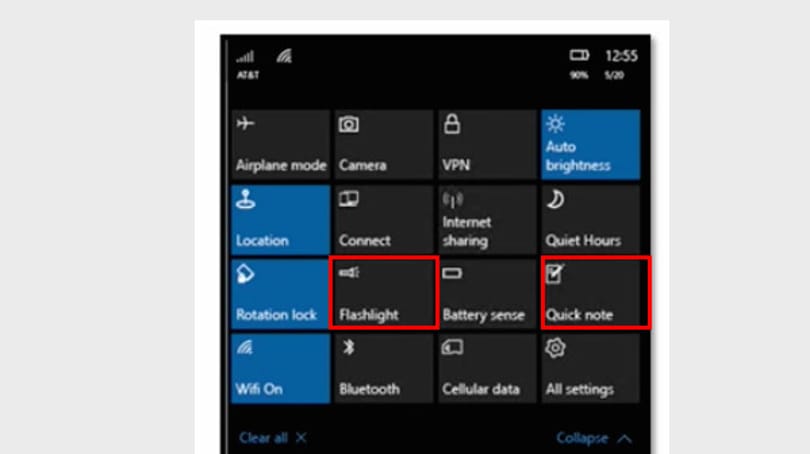
Task: Tap the Wi-Fi status icon in status bar
Action: (x=284, y=56)
